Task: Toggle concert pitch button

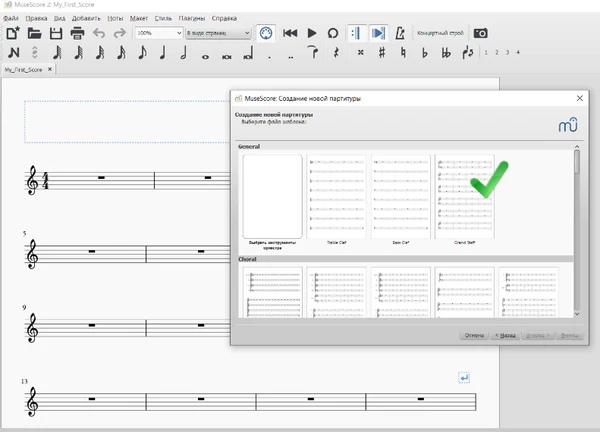Action: click(x=440, y=33)
